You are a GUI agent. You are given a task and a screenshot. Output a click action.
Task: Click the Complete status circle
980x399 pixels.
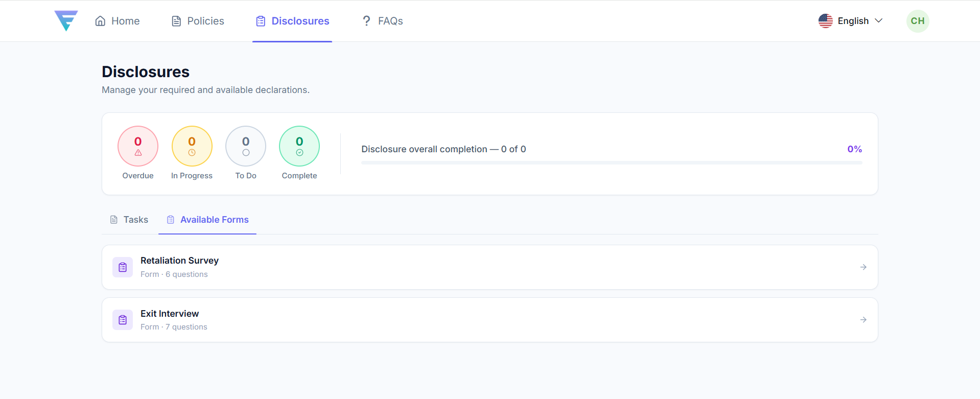click(x=299, y=146)
